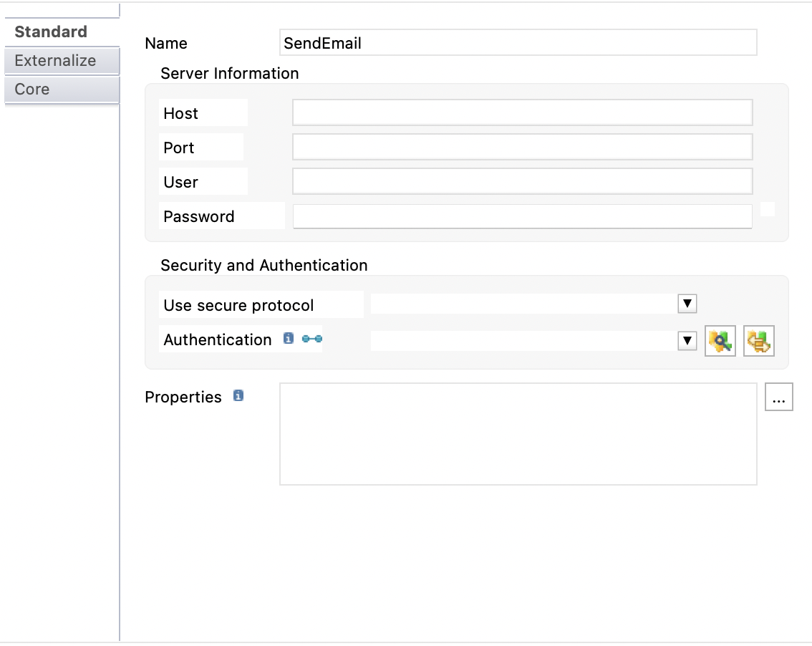Select the Standard tab
This screenshot has height=646, width=812.
pyautogui.click(x=50, y=32)
